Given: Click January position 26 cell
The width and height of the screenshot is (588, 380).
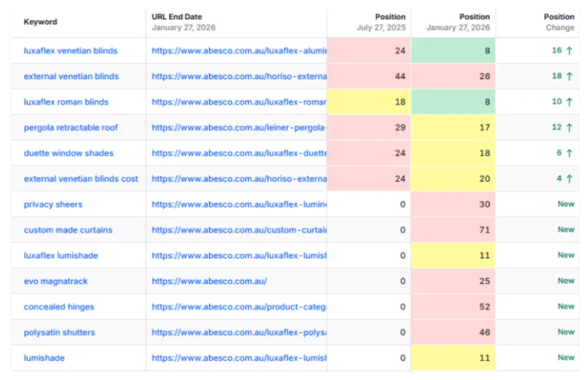Looking at the screenshot, I should [453, 76].
